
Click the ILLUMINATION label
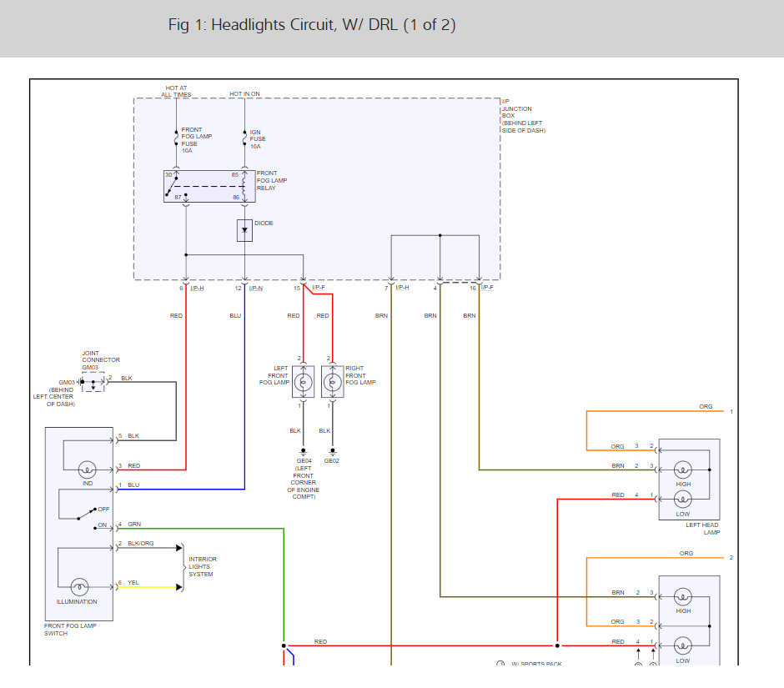coord(77,601)
